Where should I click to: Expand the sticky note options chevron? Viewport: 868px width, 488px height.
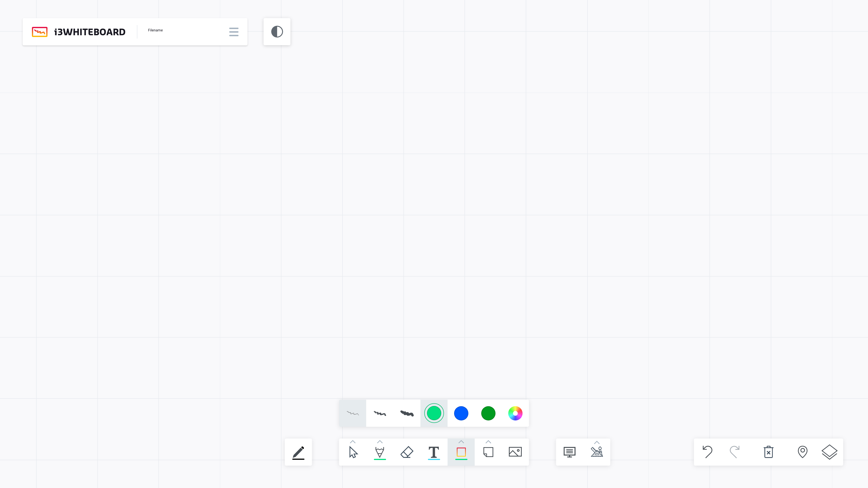(488, 442)
